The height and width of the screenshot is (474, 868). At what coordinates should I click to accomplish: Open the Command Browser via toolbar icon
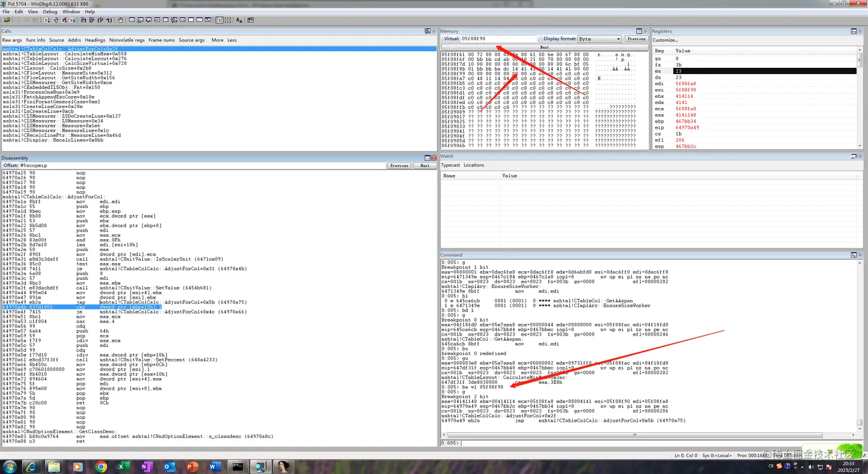pos(208,20)
